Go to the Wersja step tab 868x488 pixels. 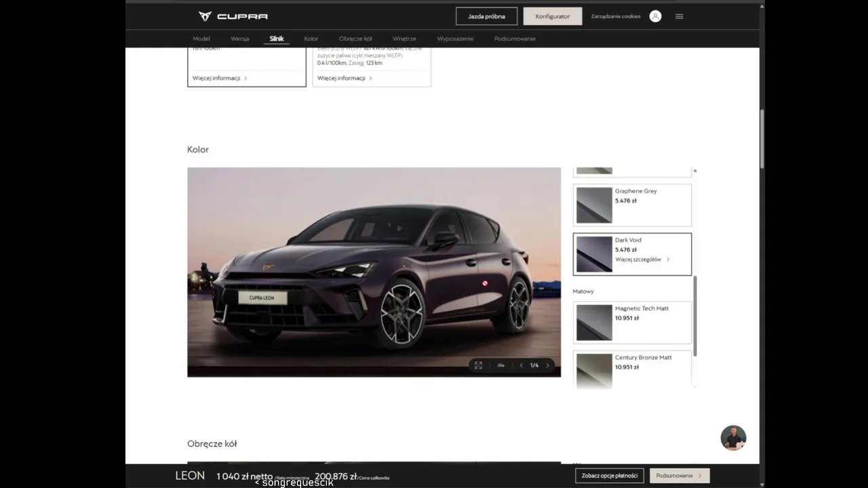[240, 39]
